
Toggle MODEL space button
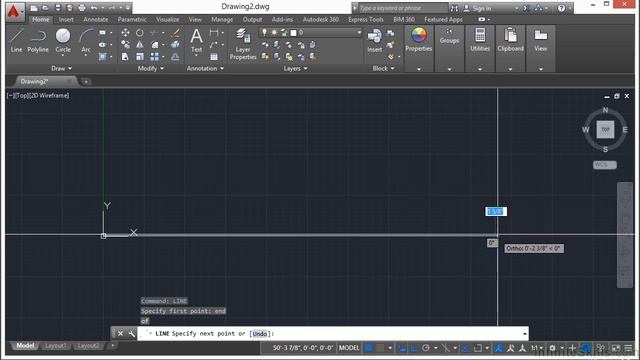[x=349, y=348]
